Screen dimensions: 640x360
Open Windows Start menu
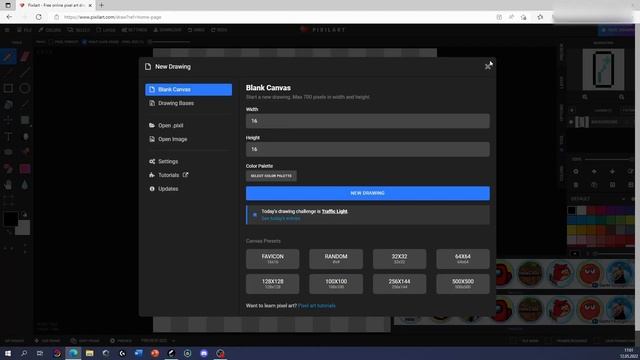point(7,353)
